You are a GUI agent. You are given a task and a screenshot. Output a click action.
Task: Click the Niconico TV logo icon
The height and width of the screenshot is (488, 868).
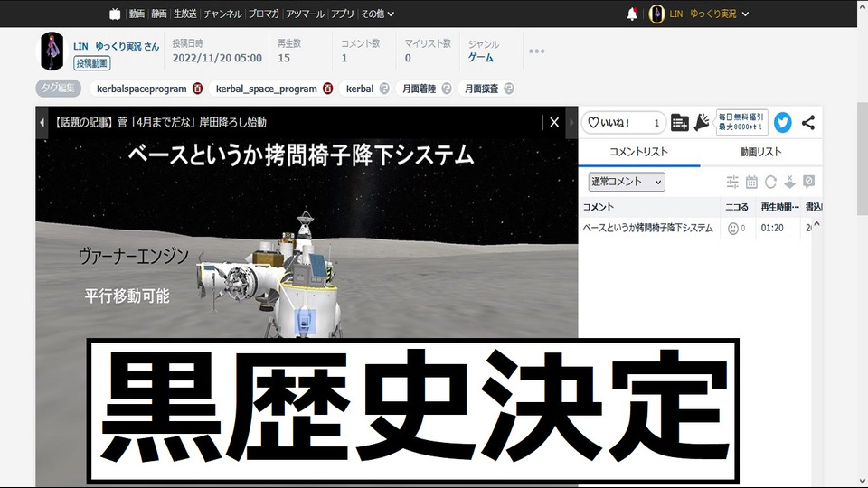point(115,14)
